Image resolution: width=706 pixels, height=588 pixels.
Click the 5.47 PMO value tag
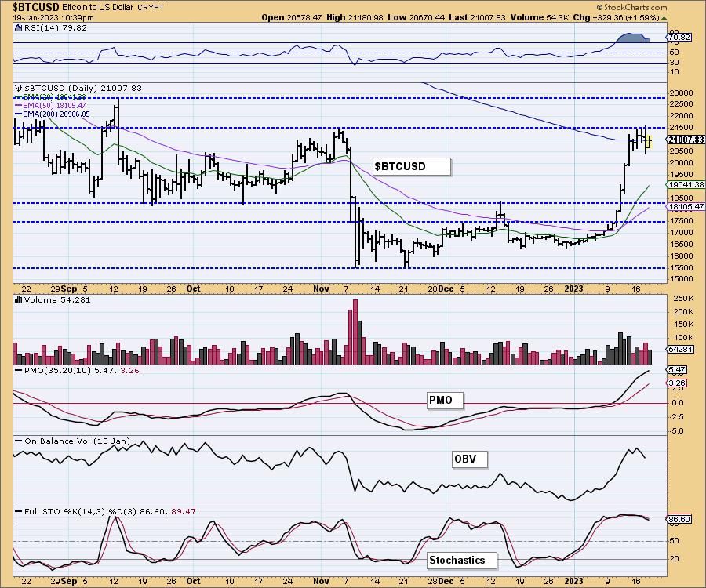pos(677,370)
